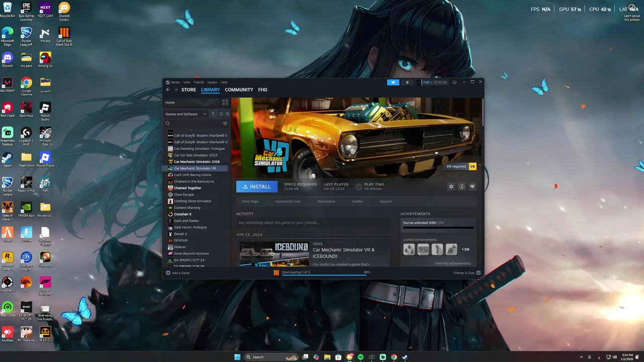Open the game Manage gear icon

[x=451, y=187]
